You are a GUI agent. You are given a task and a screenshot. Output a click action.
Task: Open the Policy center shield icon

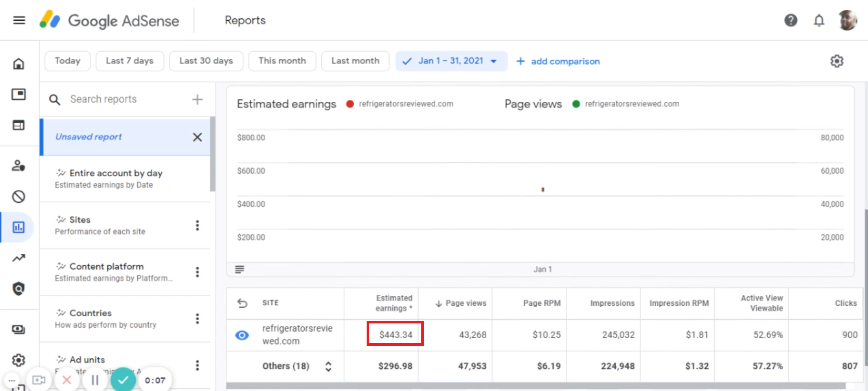pyautogui.click(x=19, y=289)
